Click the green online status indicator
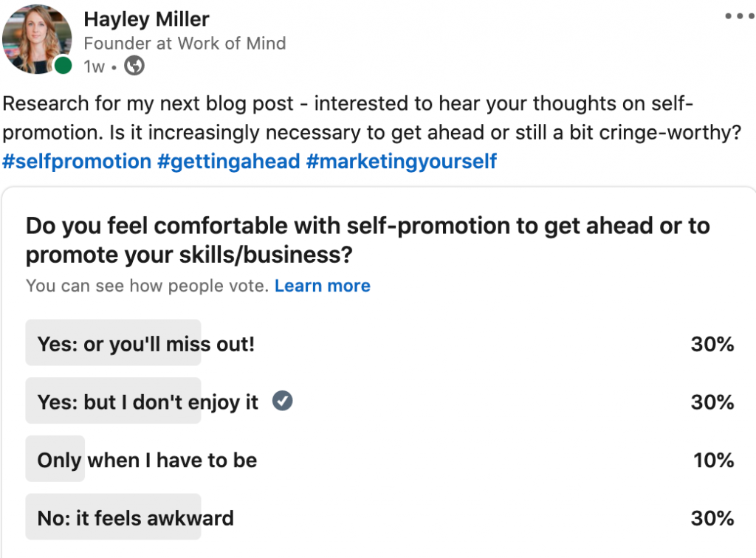Viewport: 756px width, 558px height. pos(63,66)
